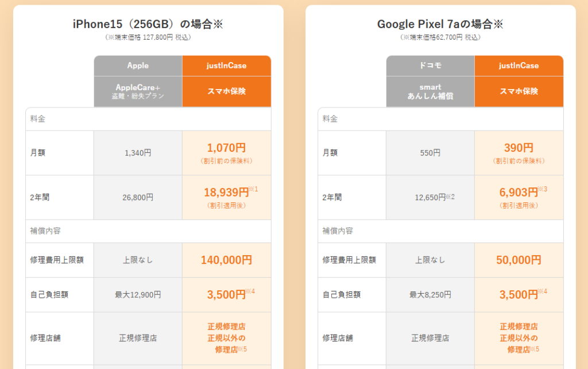Click 自己負担額 label in Pixel 7a table

pos(341,295)
